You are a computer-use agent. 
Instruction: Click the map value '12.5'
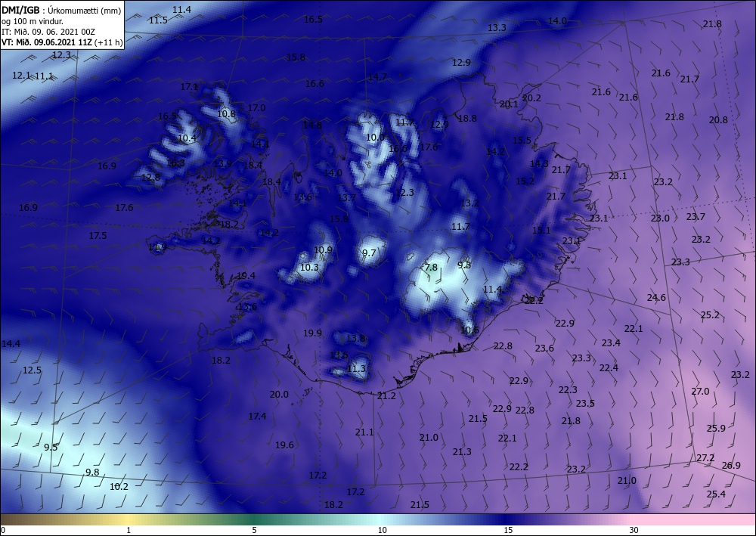pyautogui.click(x=33, y=370)
